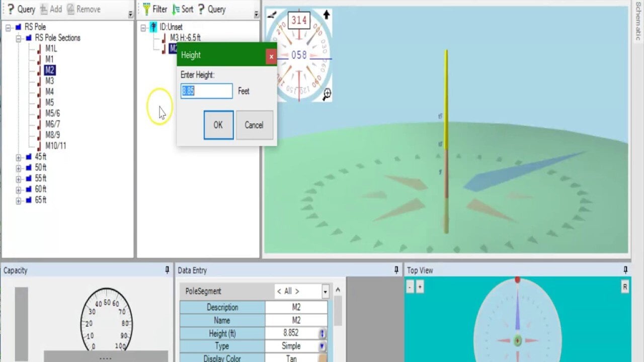Select the M6/7 pole section
This screenshot has width=644, height=362.
53,124
